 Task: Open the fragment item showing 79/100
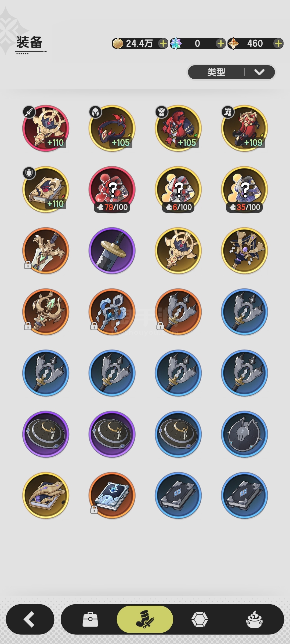[x=112, y=189]
